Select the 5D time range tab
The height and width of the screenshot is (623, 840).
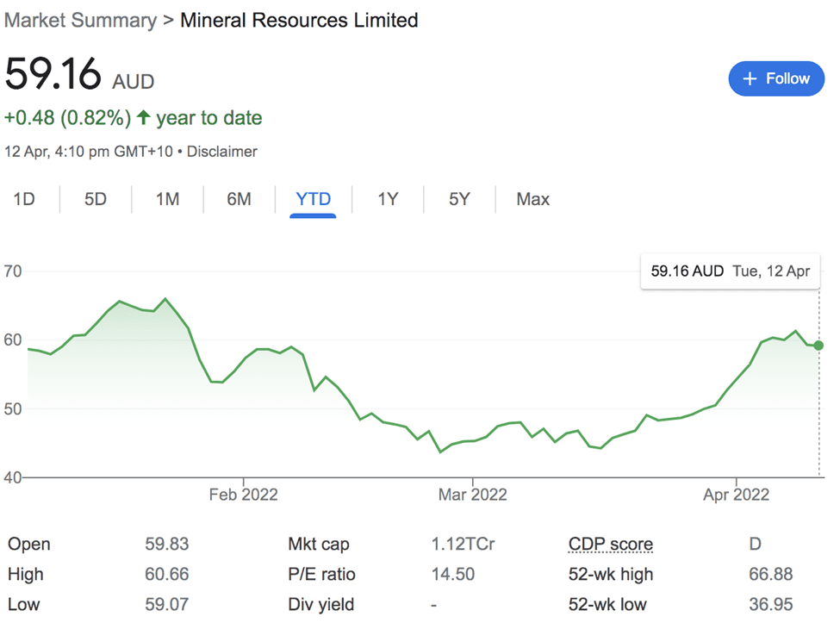[x=96, y=199]
